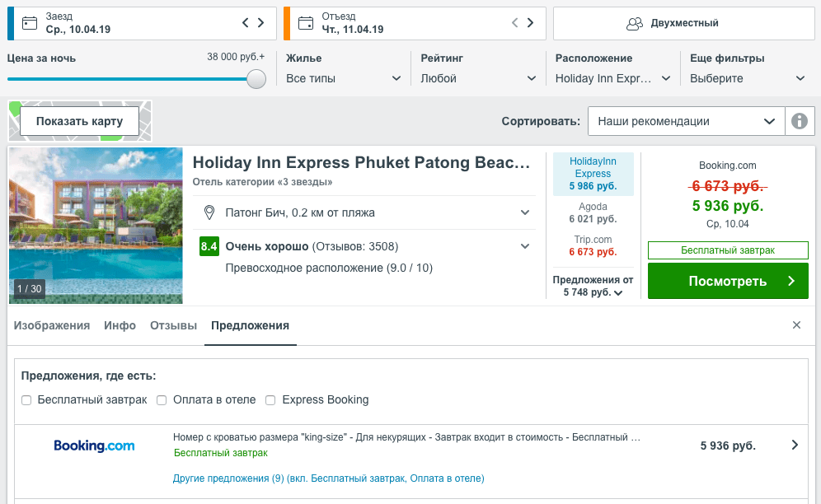Go to next check-out date arrow
The width and height of the screenshot is (821, 504).
pyautogui.click(x=530, y=22)
